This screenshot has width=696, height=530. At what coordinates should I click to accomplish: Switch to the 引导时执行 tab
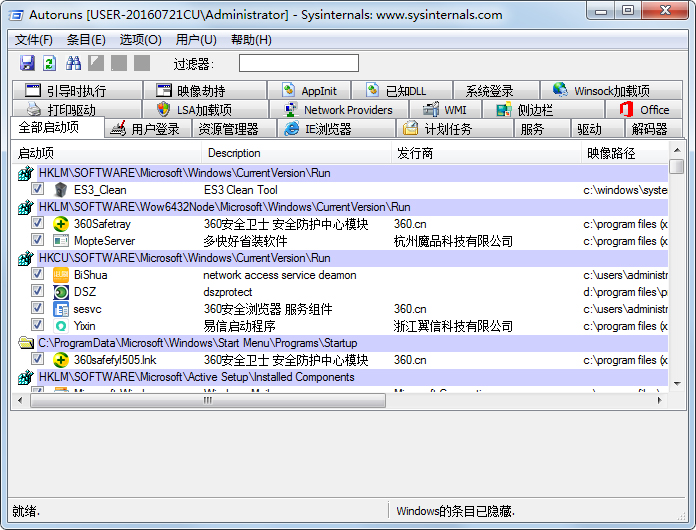tap(77, 91)
